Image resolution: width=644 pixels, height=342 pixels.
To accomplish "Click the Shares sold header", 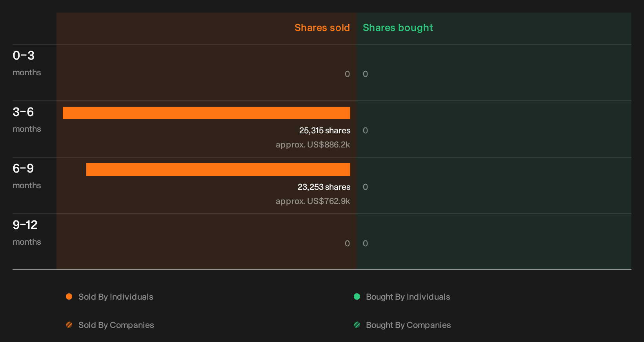I will click(322, 27).
